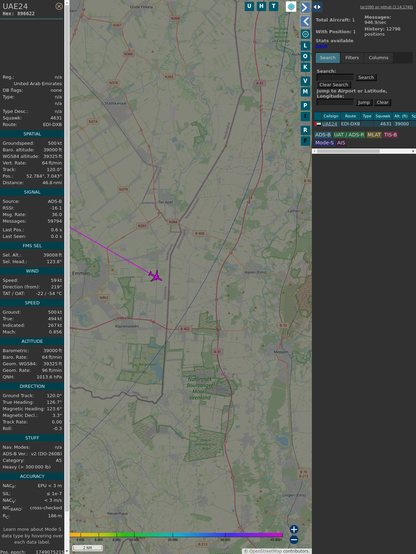Click the U map button
Screen dimensions: 416x554
click(x=249, y=6)
